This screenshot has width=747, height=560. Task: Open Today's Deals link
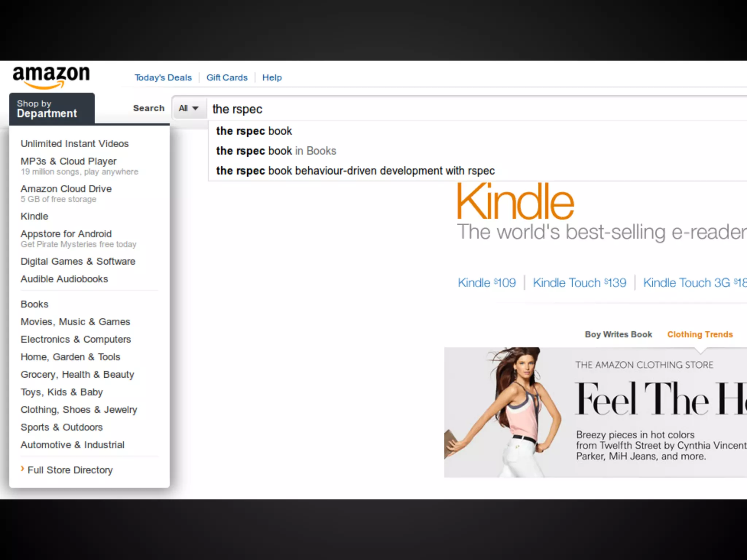163,78
